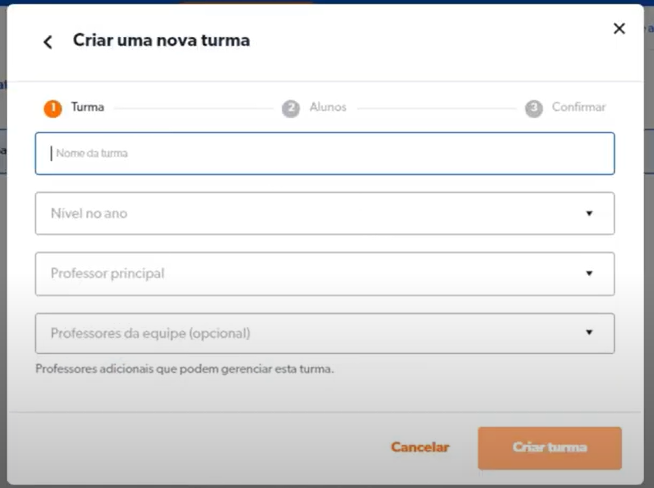The image size is (654, 488).
Task: Open the Professor principal combo box
Action: (310, 273)
